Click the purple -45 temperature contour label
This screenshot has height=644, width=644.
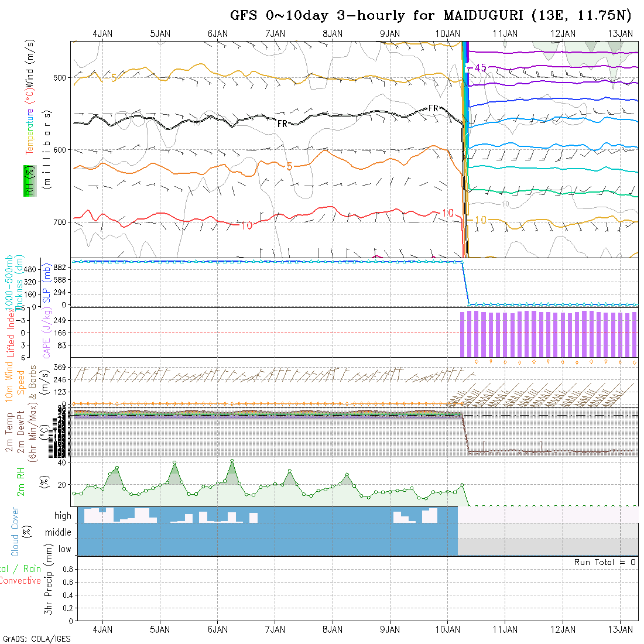point(478,68)
